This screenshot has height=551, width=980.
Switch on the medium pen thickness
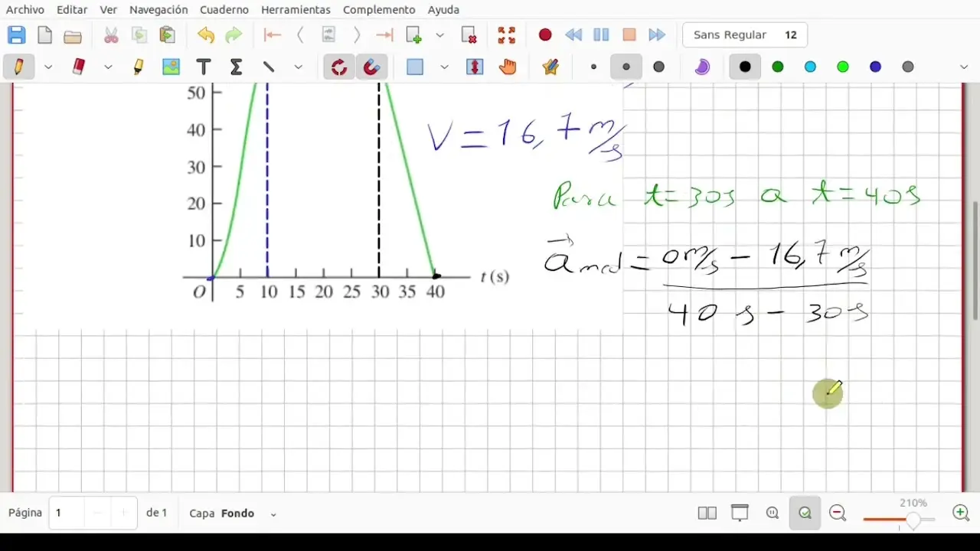[x=626, y=67]
